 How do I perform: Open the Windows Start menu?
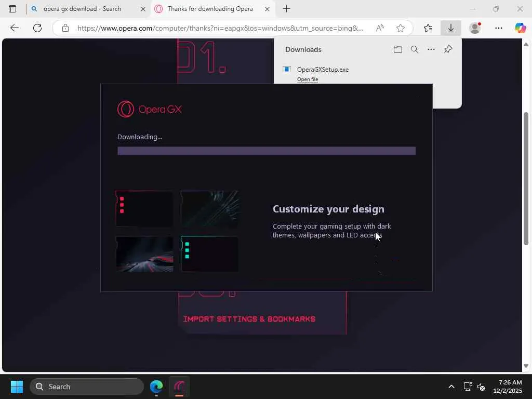point(17,387)
